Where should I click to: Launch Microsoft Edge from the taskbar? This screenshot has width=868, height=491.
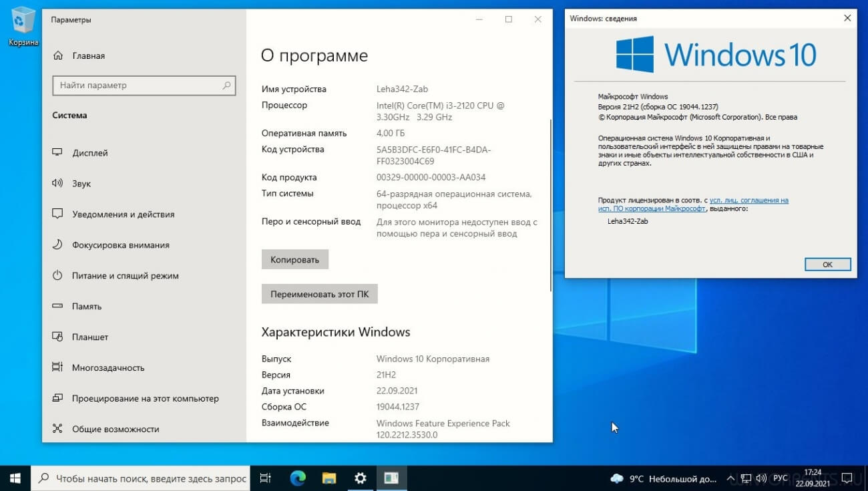tap(298, 478)
